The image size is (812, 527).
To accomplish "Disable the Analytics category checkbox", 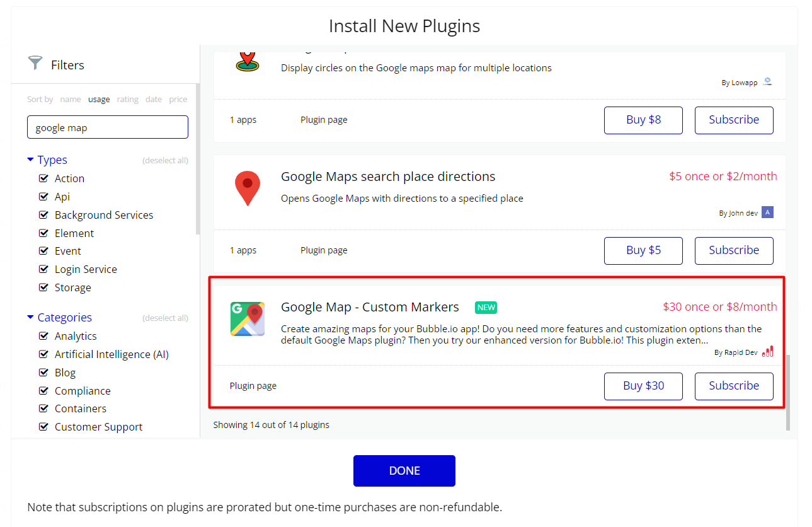I will coord(43,336).
